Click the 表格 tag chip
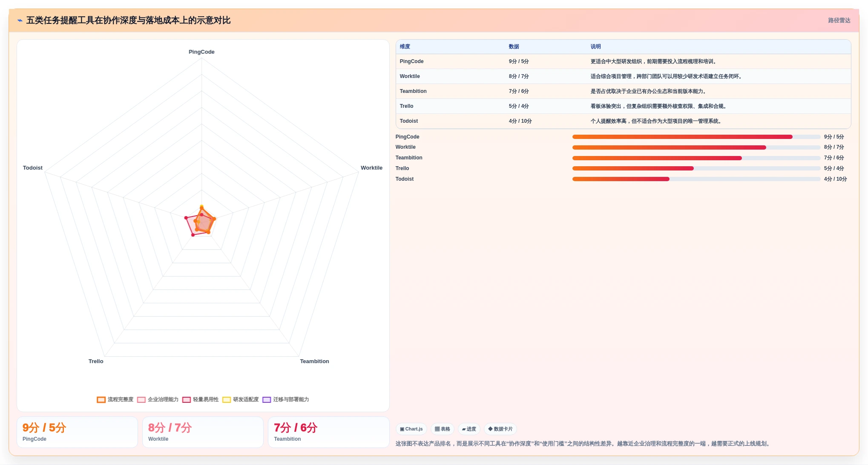 (x=443, y=429)
